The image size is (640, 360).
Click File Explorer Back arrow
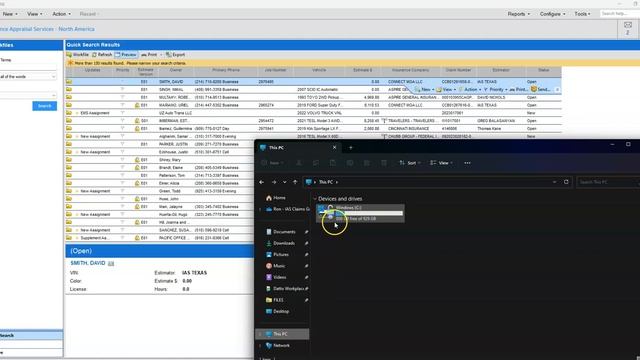tap(262, 182)
